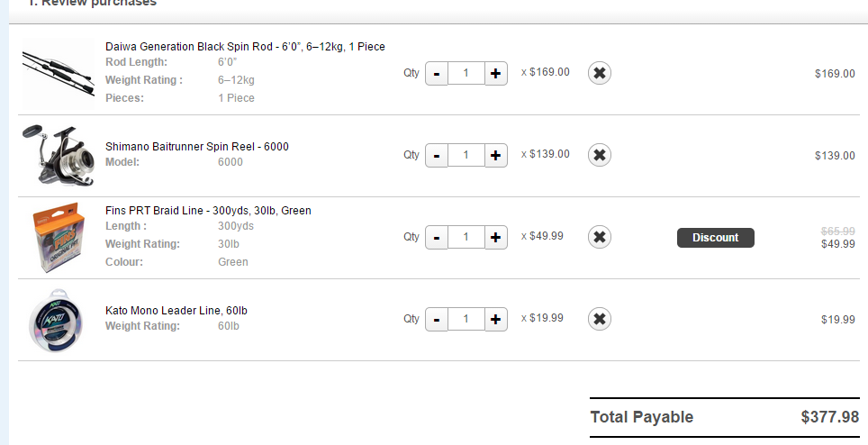Remove Kato Mono Leader Line from cart

[600, 319]
